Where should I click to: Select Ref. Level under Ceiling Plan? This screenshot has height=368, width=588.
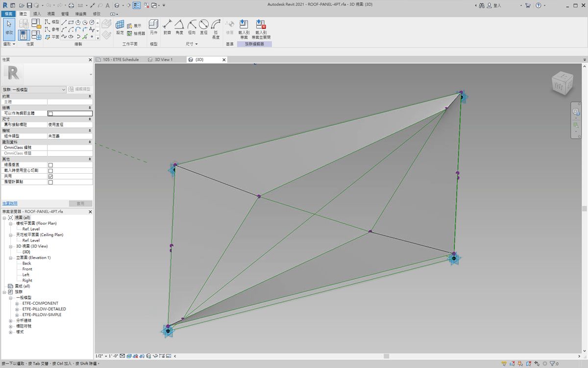tap(31, 240)
